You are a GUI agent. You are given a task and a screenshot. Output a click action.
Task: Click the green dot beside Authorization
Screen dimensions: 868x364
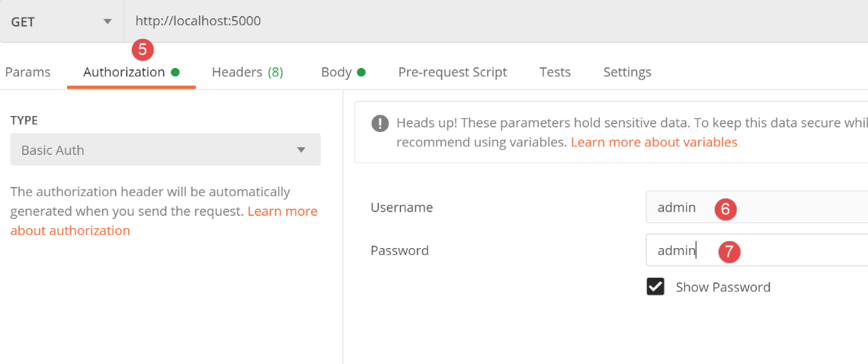pyautogui.click(x=175, y=72)
